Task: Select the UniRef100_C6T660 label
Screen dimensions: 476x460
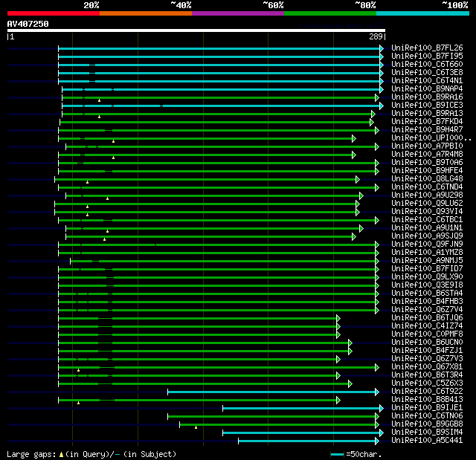Action: pyautogui.click(x=427, y=65)
